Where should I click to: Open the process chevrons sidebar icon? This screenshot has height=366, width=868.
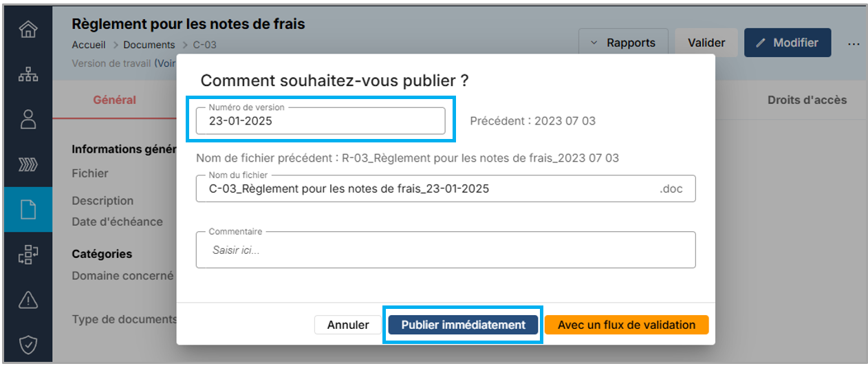(28, 164)
